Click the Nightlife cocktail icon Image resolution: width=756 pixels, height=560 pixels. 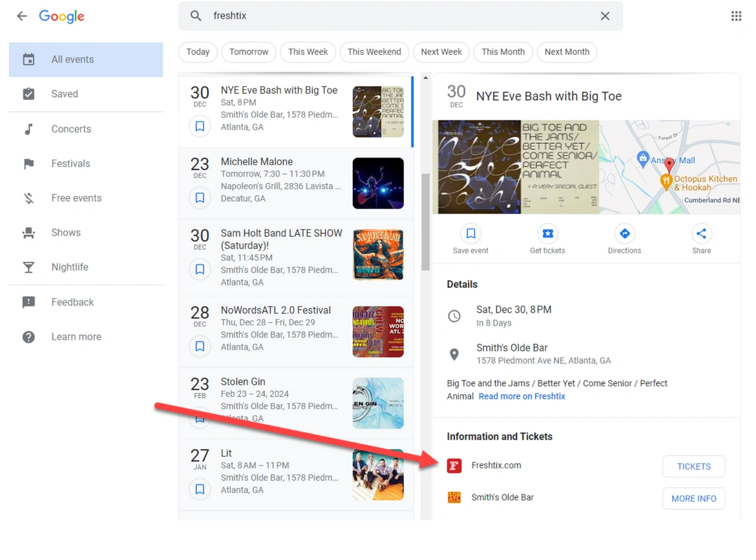[28, 267]
